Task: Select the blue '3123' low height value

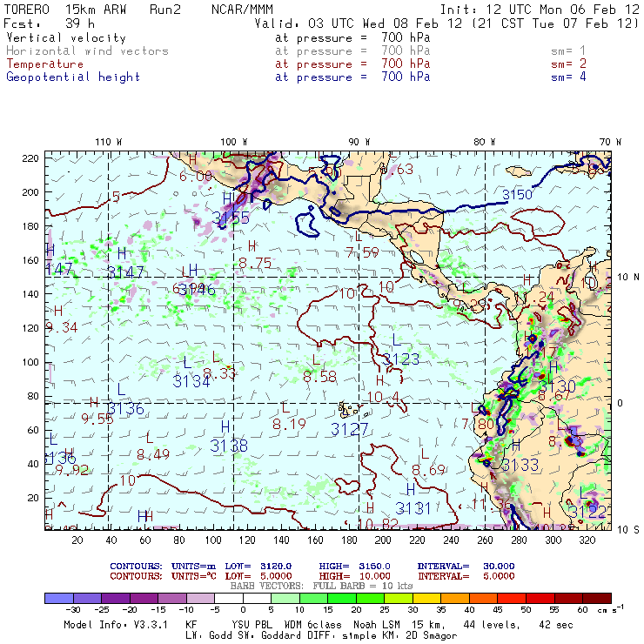Action: point(401,359)
